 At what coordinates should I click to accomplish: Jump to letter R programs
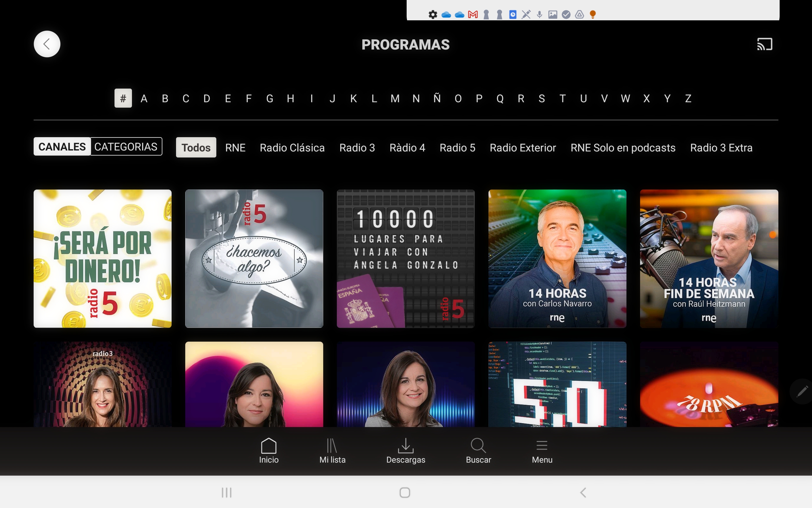point(521,98)
